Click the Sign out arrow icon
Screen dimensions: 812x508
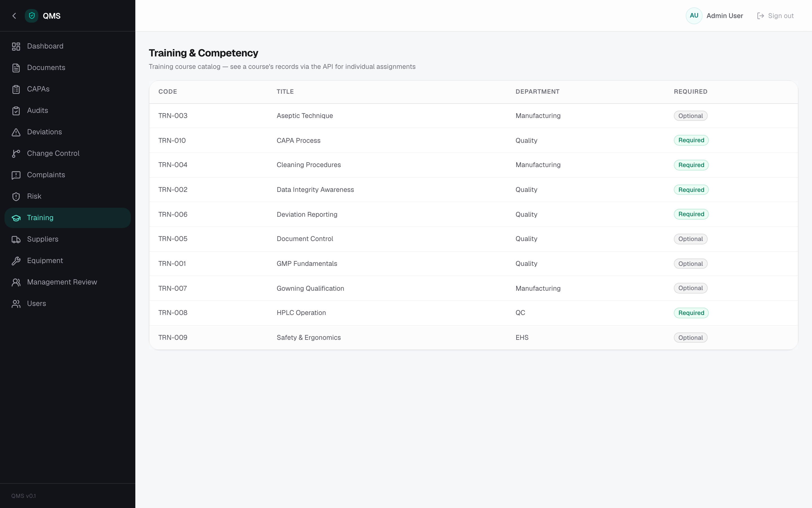[x=760, y=16]
